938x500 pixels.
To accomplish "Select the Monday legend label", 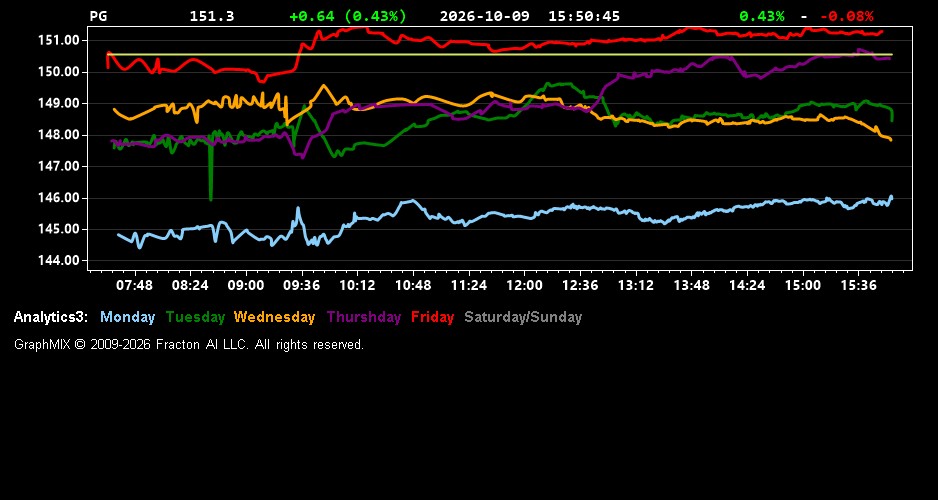I will 127,318.
